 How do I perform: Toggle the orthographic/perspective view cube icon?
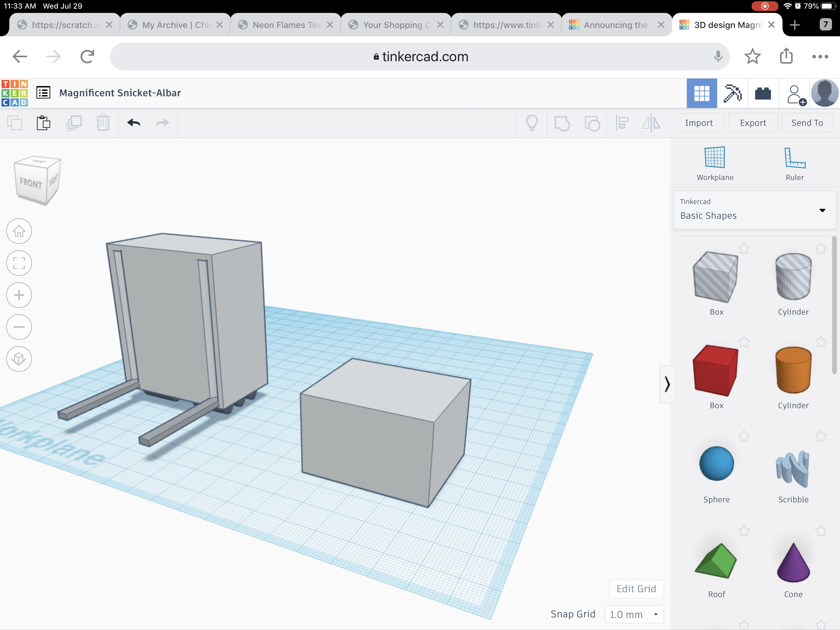19,359
